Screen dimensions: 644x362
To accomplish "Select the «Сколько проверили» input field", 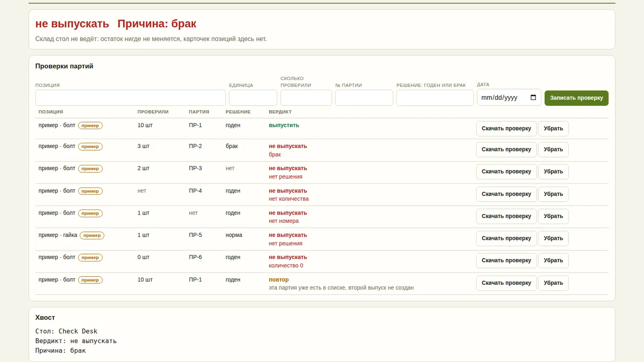I will click(306, 98).
